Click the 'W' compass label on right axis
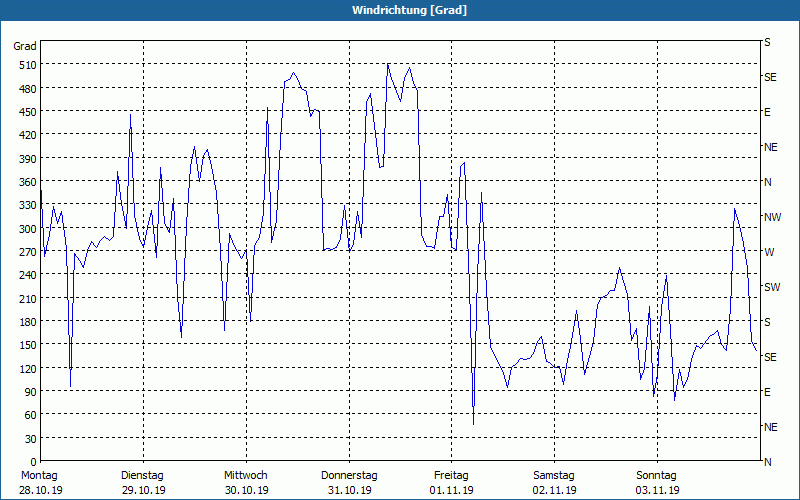The width and height of the screenshot is (800, 500). tap(769, 252)
